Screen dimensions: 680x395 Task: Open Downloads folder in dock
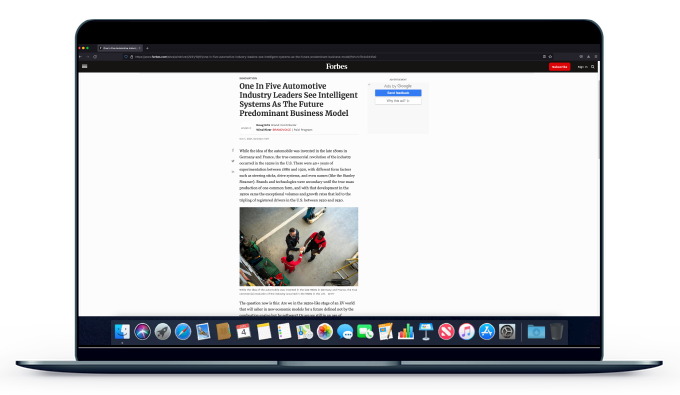coord(536,332)
